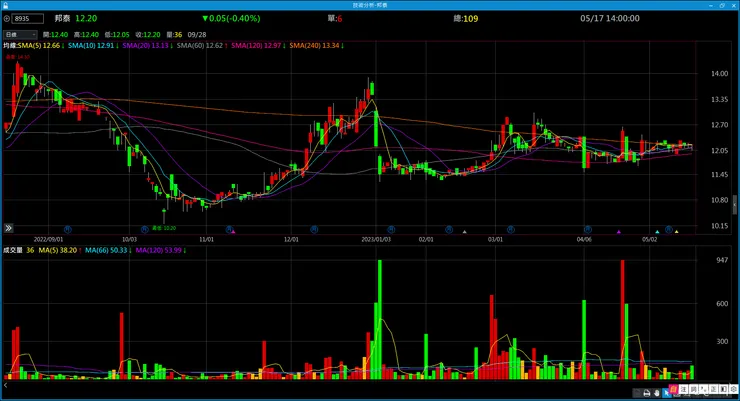The image size is (740, 401).
Task: Click the blue circle marker near 2023/01/03
Action: point(391,229)
